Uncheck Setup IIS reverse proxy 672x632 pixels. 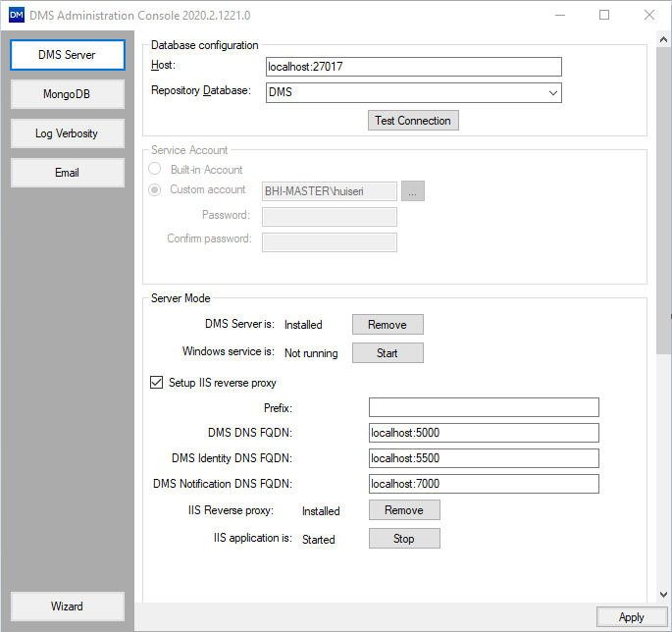pos(156,383)
